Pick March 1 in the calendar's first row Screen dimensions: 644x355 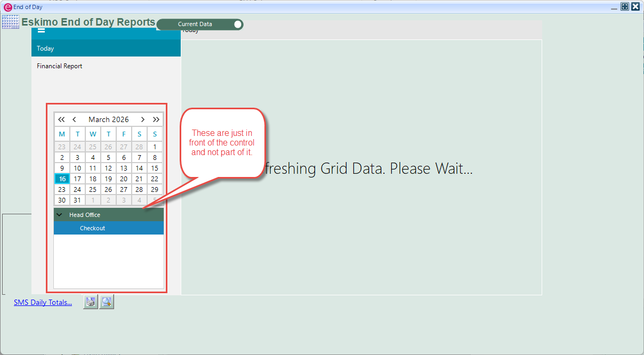pos(155,147)
